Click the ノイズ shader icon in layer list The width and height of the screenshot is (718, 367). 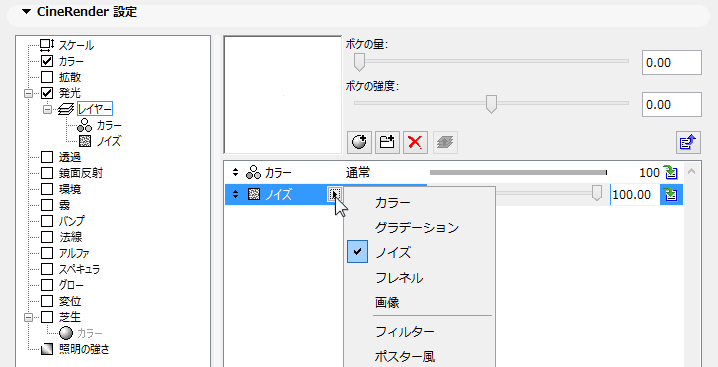click(x=254, y=194)
